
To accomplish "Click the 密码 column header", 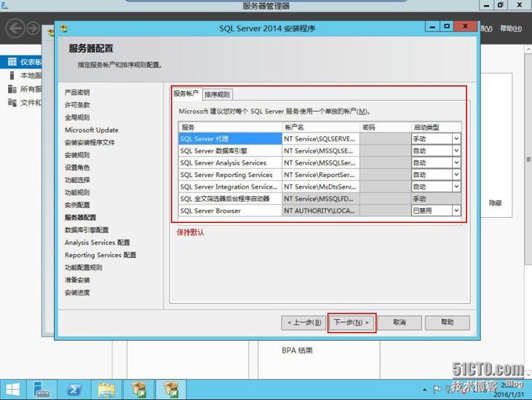I will [385, 127].
